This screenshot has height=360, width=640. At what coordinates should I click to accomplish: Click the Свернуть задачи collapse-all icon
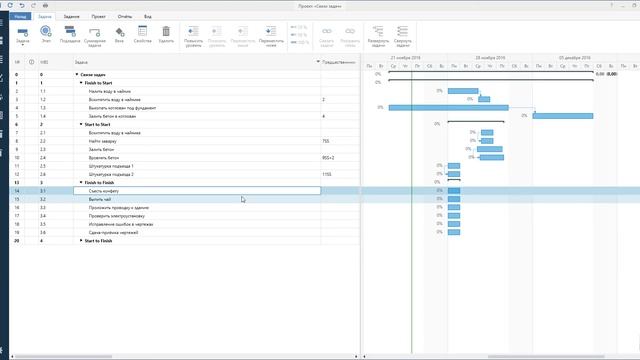(402, 31)
